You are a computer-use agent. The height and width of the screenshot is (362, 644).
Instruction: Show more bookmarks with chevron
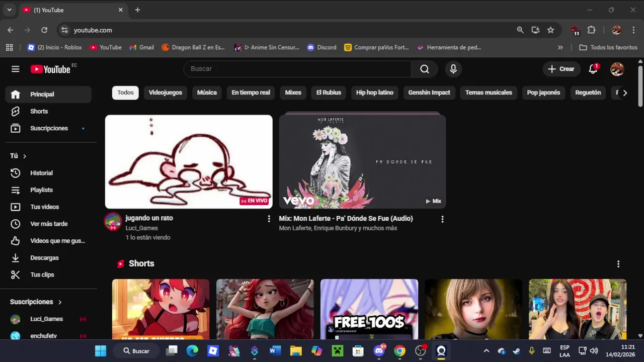[x=560, y=47]
